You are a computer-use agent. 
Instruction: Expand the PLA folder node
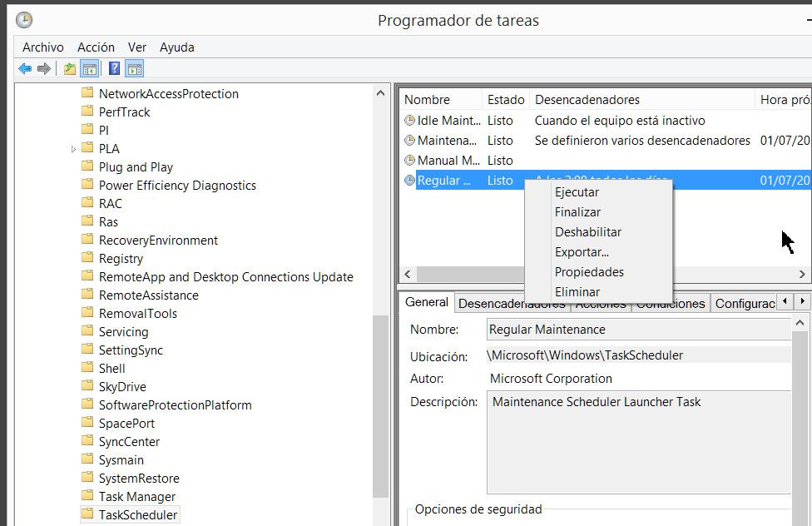(74, 149)
